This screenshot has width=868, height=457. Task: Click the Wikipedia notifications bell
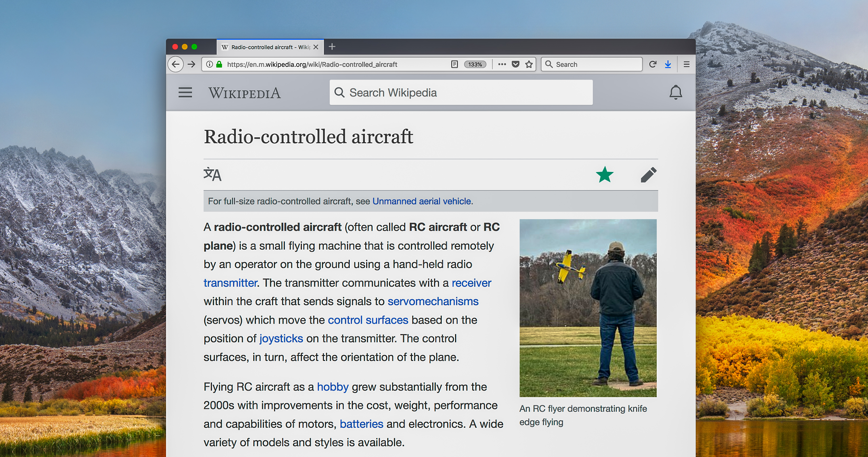click(675, 92)
